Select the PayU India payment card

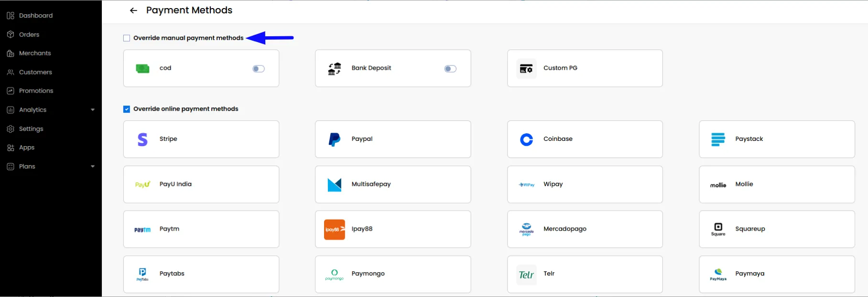pyautogui.click(x=201, y=184)
